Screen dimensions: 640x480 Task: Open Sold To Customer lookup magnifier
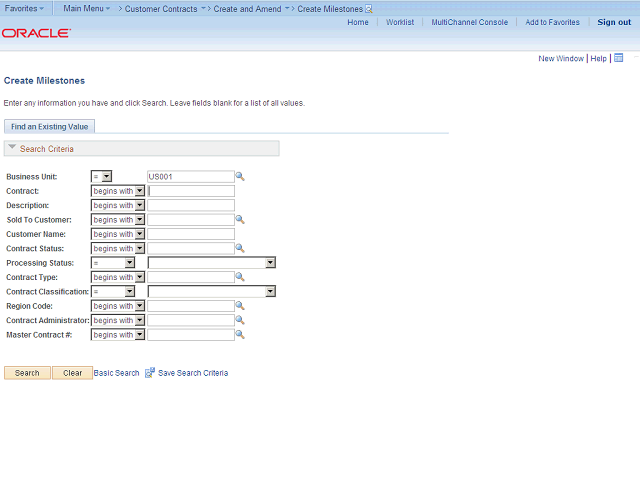click(x=240, y=220)
